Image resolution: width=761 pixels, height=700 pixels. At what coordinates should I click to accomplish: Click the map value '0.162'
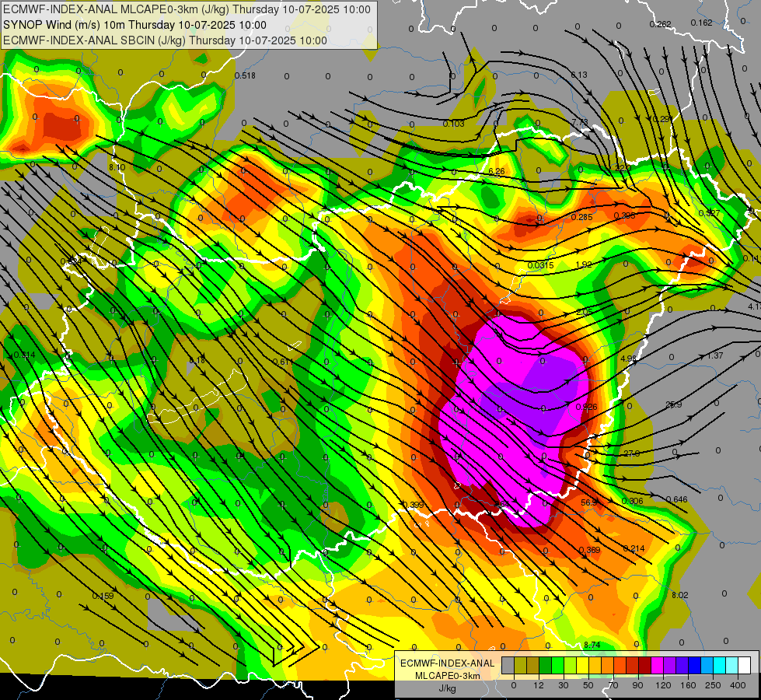[x=701, y=23]
